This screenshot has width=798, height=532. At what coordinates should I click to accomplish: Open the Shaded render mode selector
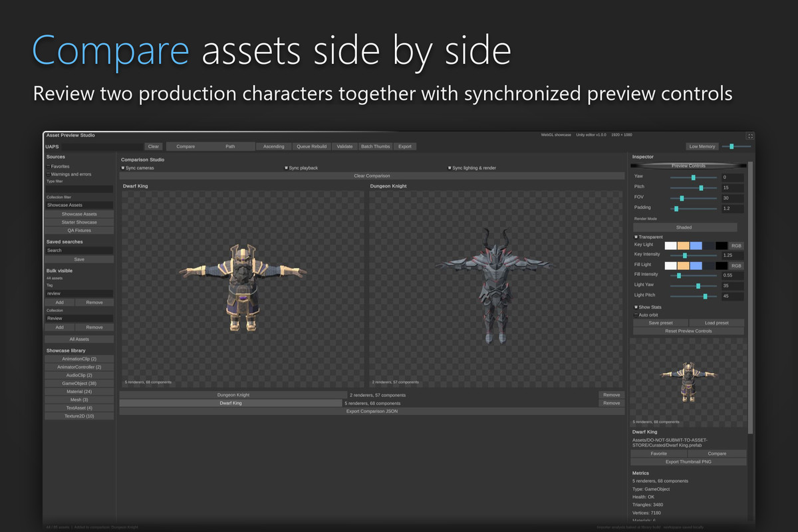tap(684, 227)
